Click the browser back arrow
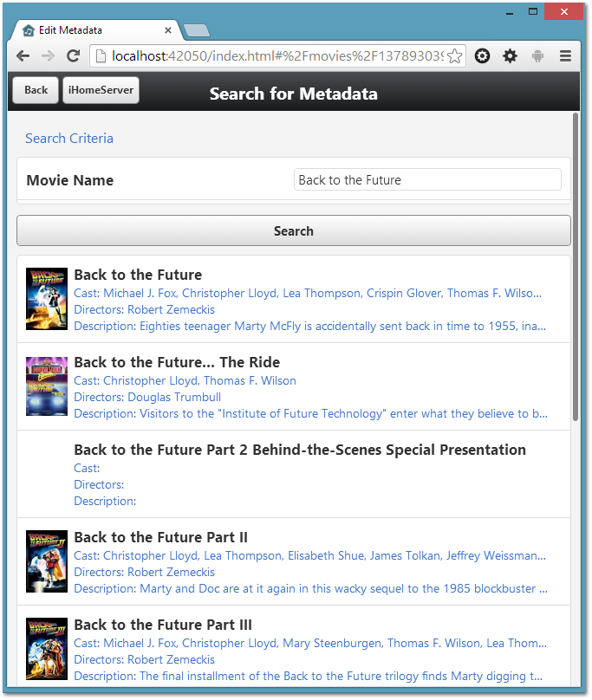This screenshot has width=592, height=700. [x=23, y=56]
